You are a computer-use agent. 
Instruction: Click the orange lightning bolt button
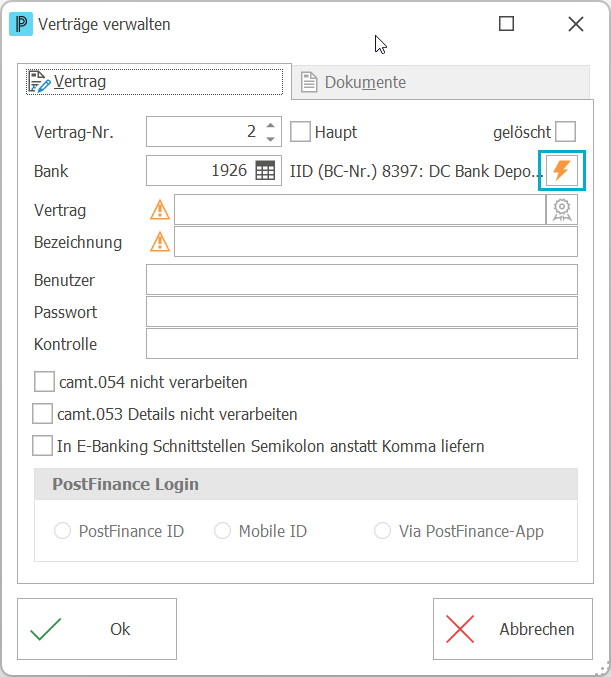[562, 171]
